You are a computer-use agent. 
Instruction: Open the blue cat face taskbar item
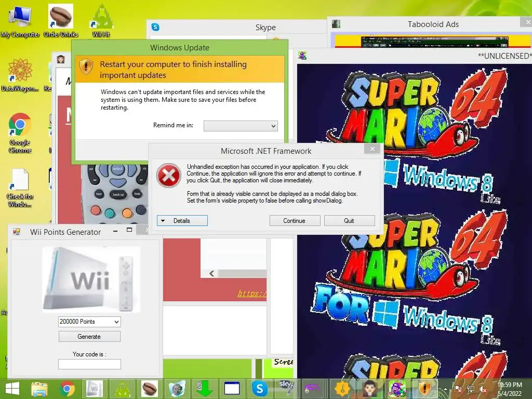[x=177, y=389]
